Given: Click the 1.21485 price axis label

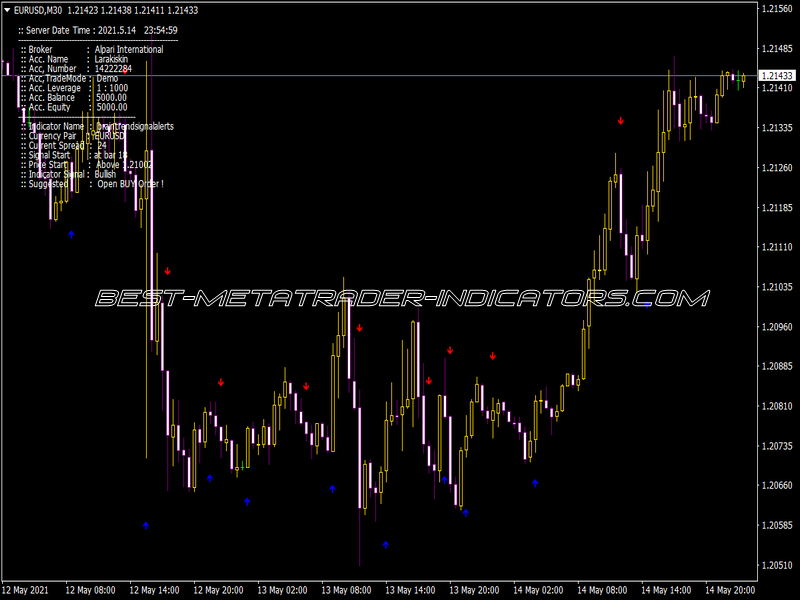Looking at the screenshot, I should [777, 48].
